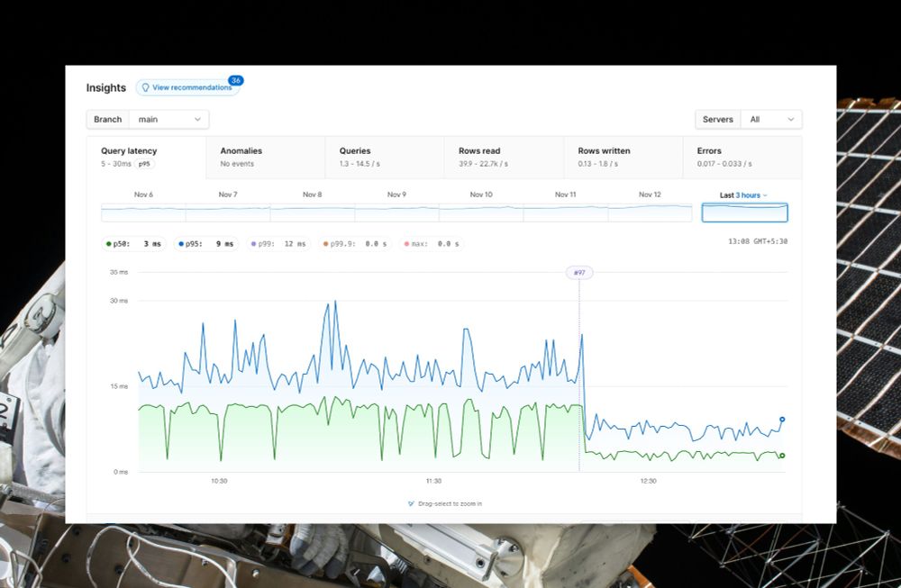This screenshot has width=901, height=588.
Task: Click the highlighted Last 3 hours range box
Action: (x=745, y=213)
